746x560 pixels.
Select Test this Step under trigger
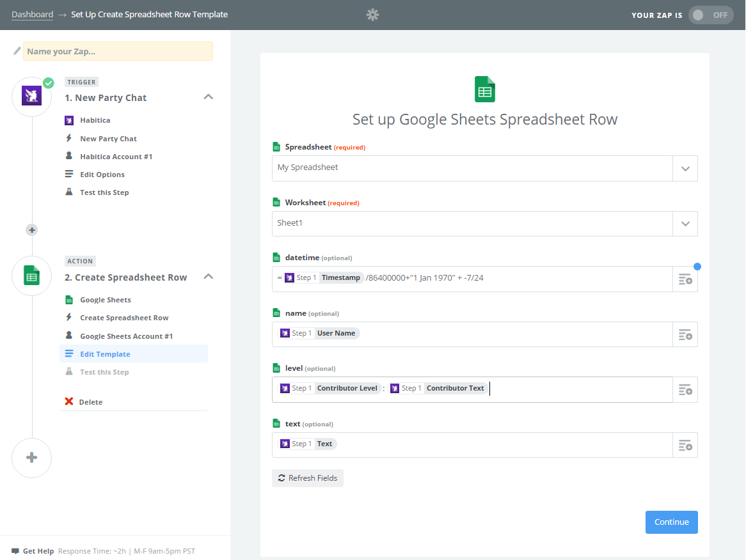click(104, 192)
